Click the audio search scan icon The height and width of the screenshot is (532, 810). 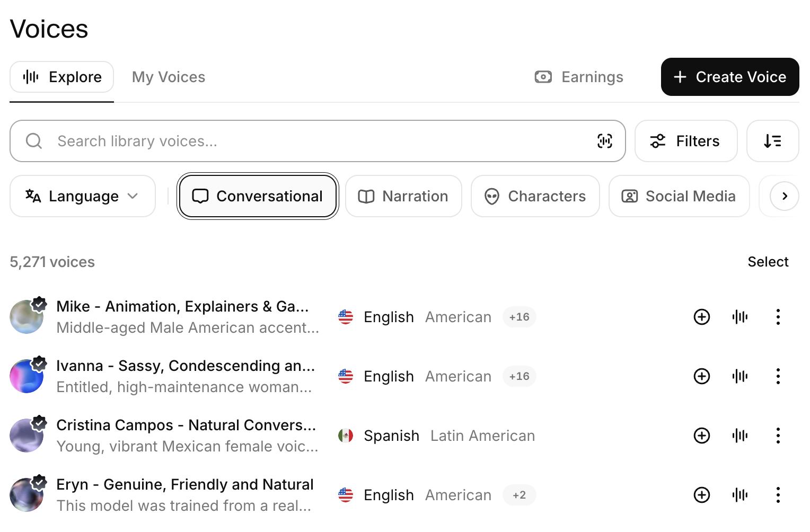tap(605, 141)
